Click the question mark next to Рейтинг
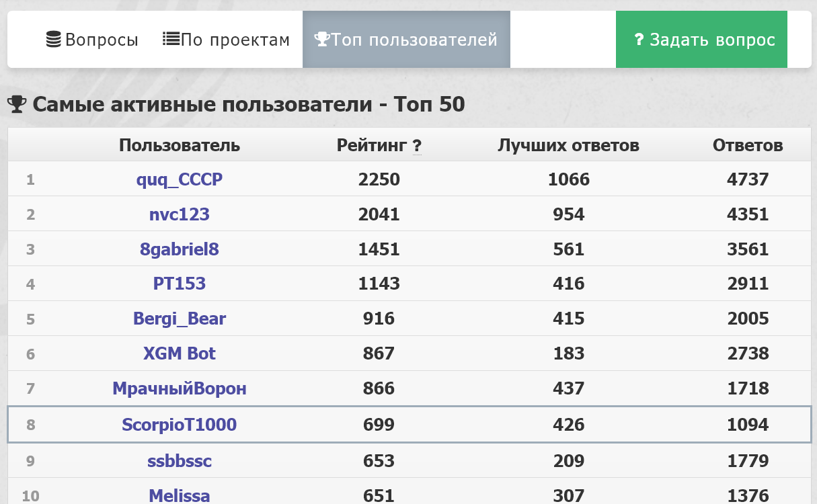Screen dimensions: 817x504 point(417,146)
